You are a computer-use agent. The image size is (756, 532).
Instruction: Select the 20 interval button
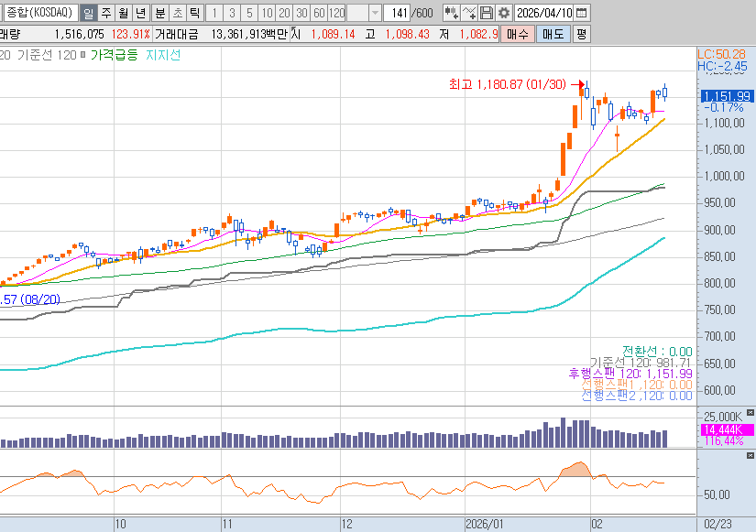click(284, 13)
